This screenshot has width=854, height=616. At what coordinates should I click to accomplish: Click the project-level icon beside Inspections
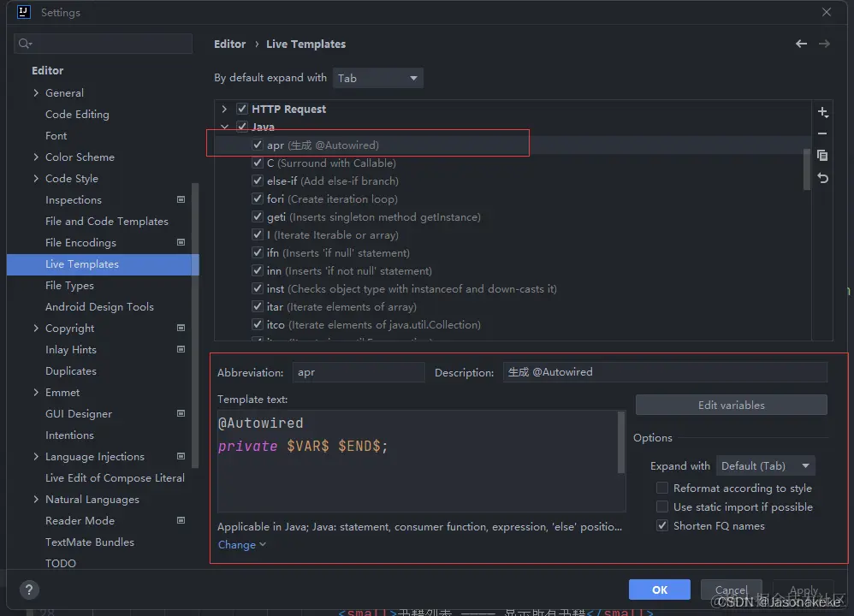coord(181,199)
